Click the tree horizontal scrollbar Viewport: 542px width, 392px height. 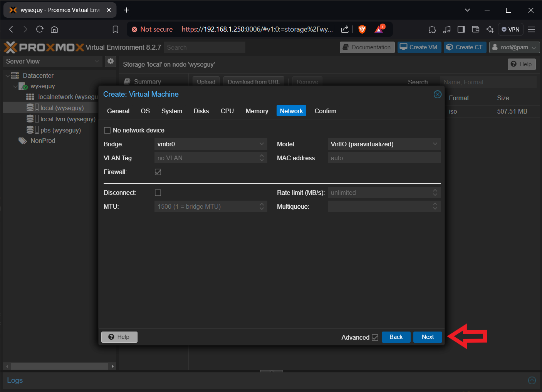tap(60, 366)
